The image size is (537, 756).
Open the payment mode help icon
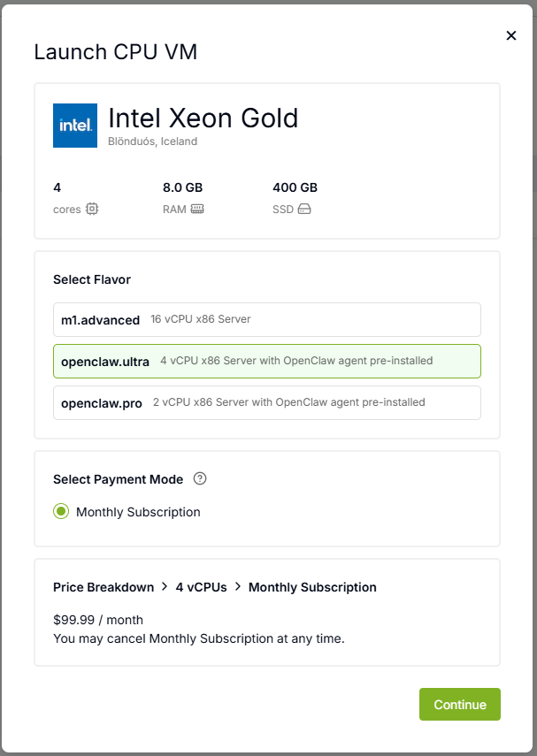tap(200, 479)
